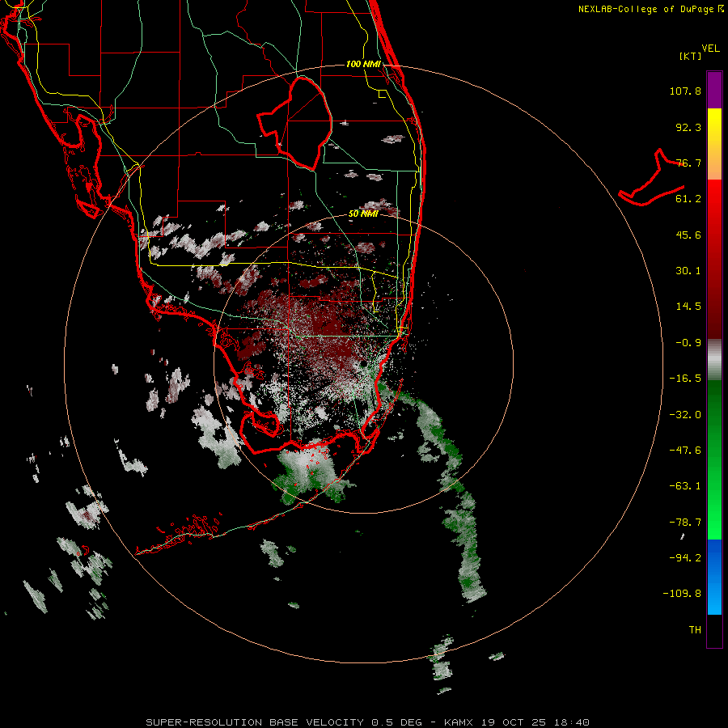The height and width of the screenshot is (728, 728).
Task: Click the 92.3 velocity scale value
Action: point(688,127)
